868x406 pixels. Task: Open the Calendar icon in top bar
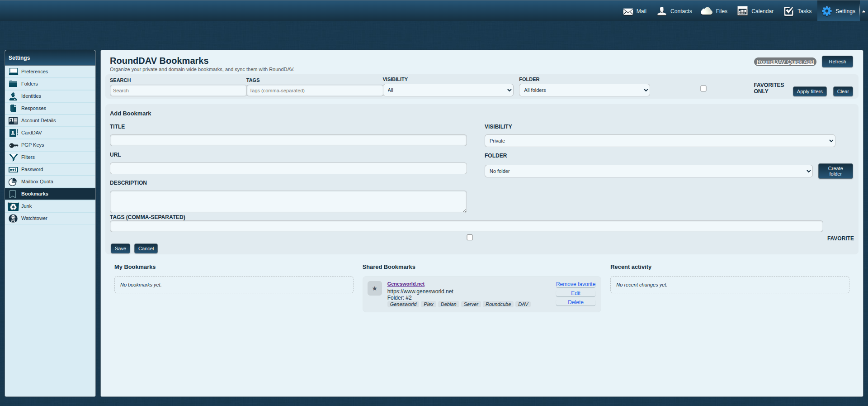(742, 11)
